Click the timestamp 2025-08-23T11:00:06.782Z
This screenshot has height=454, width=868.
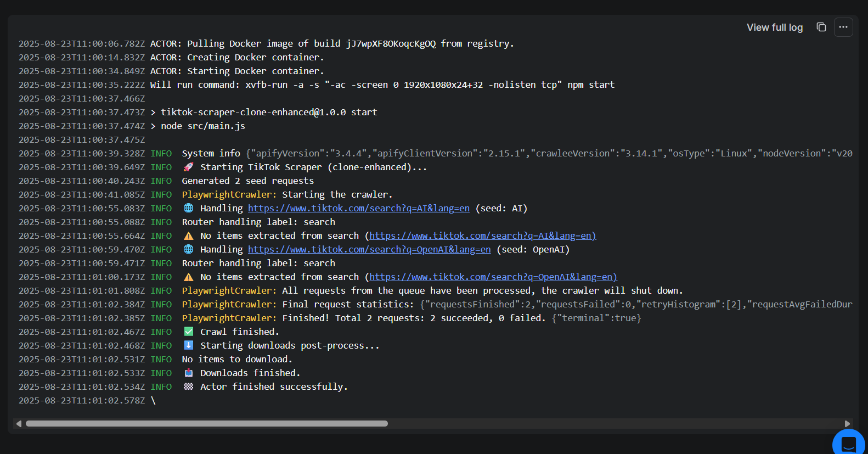[x=82, y=44]
